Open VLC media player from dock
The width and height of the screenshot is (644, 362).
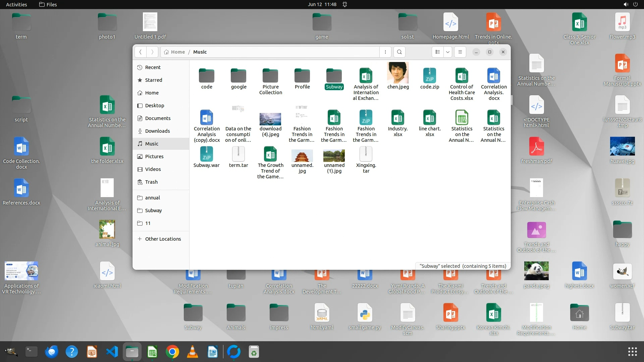pos(192,352)
